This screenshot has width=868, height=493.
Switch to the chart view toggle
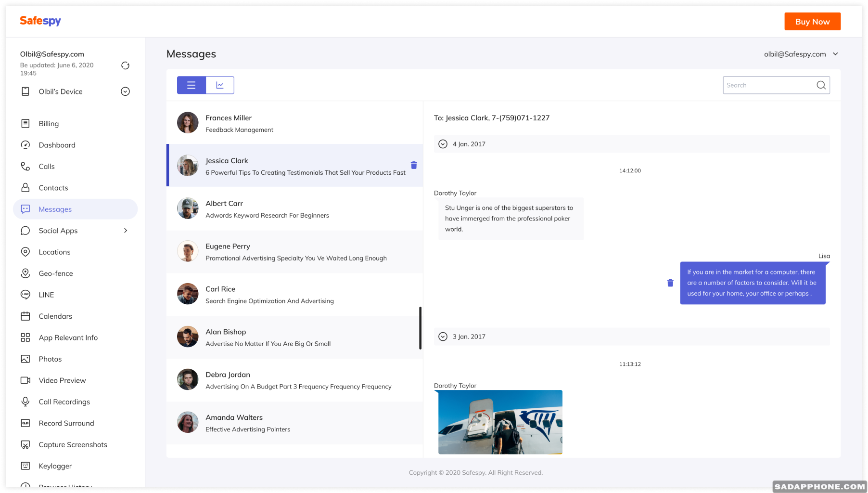click(x=220, y=85)
